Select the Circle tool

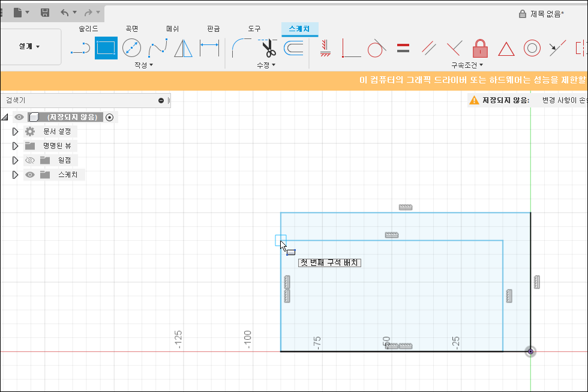click(x=131, y=48)
